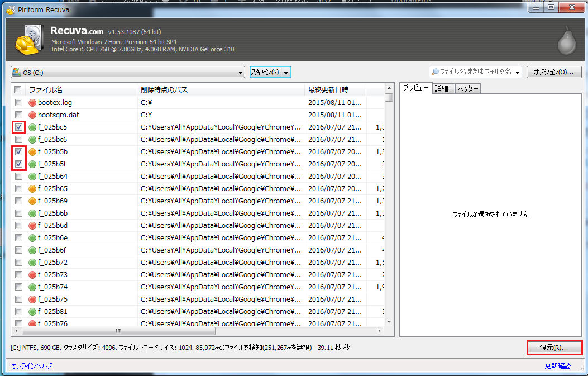Check the box for f_025b6d
The width and height of the screenshot is (588, 376).
[x=18, y=226]
